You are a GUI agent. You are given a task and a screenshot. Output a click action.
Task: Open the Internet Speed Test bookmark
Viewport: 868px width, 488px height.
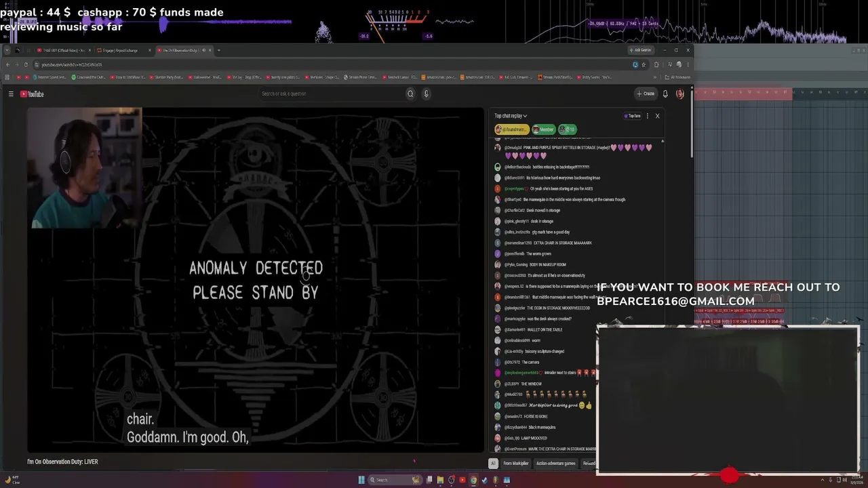tap(50, 77)
